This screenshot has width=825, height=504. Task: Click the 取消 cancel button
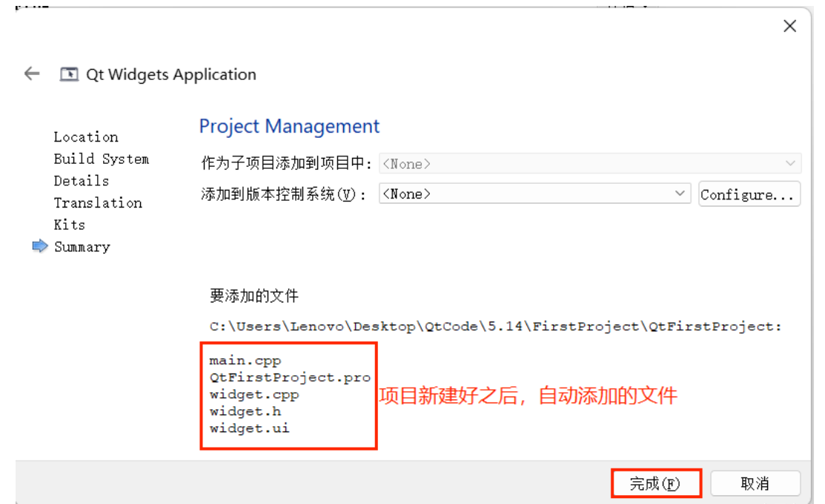pos(755,483)
